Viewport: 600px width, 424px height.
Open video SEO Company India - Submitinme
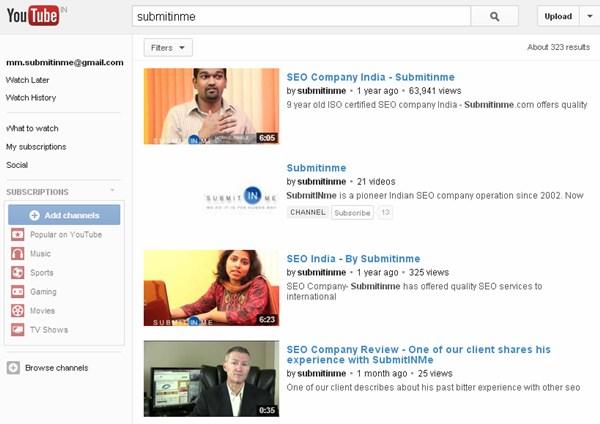(370, 77)
